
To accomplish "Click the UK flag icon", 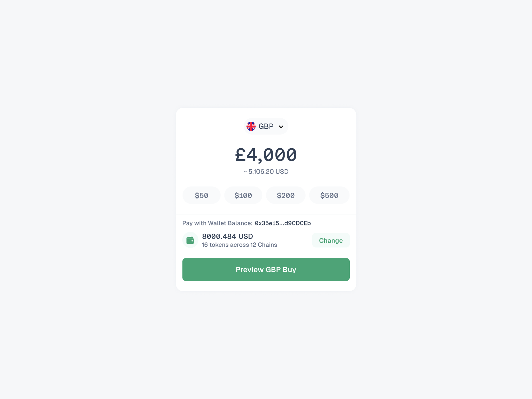I will (252, 126).
